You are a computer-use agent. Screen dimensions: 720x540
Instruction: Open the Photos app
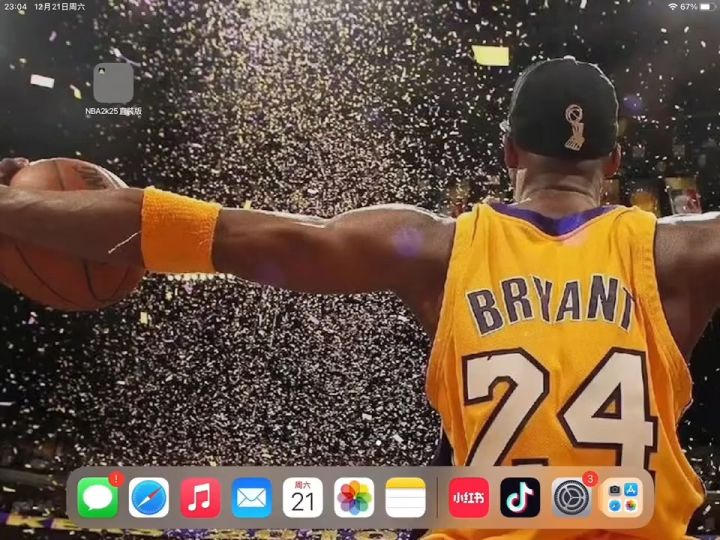pyautogui.click(x=354, y=497)
